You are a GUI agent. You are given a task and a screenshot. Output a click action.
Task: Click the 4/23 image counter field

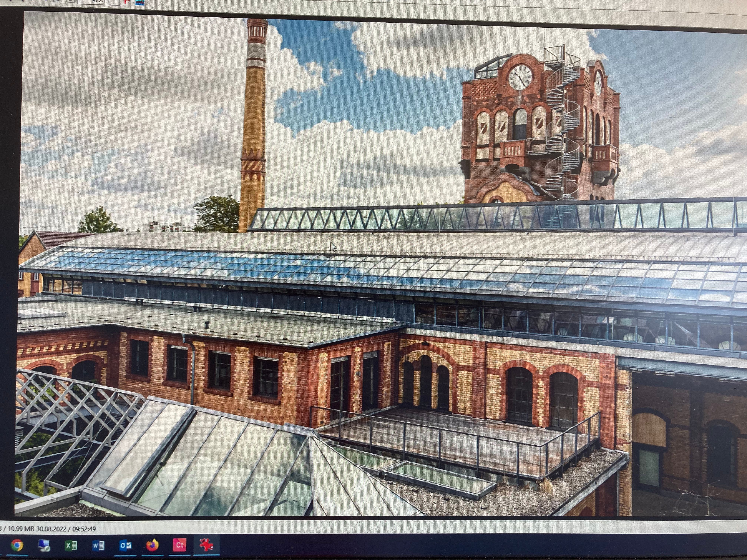(x=98, y=2)
